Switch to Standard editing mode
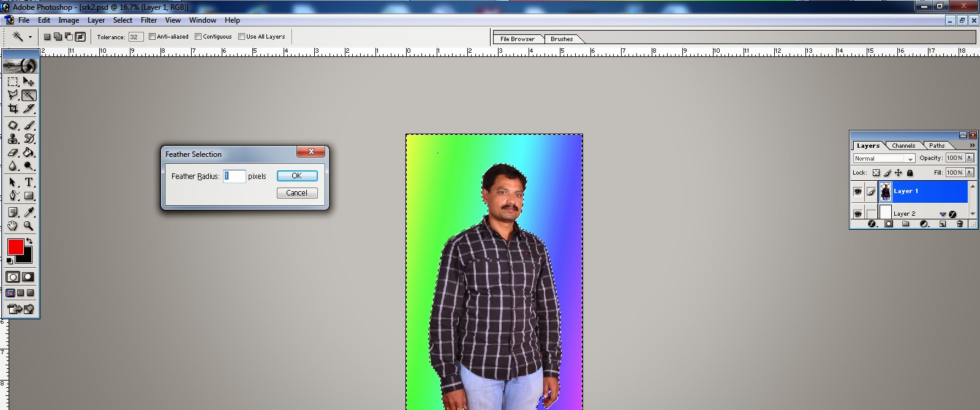 13,277
